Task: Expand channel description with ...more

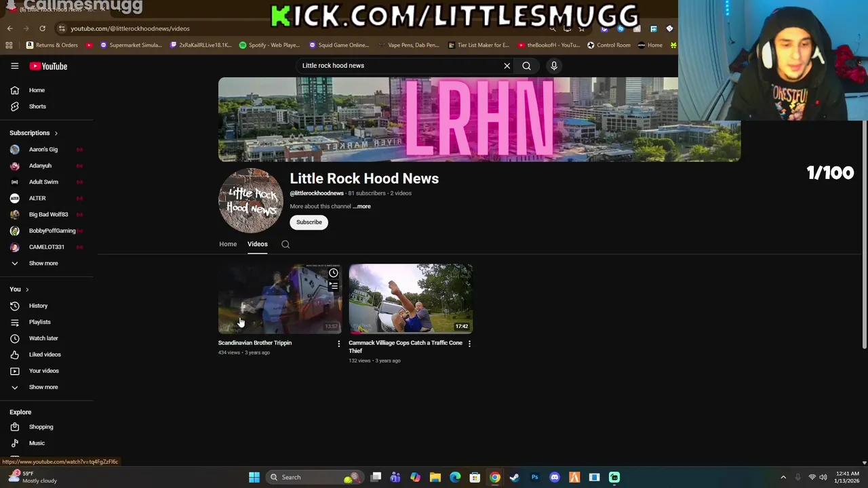Action: coord(361,206)
